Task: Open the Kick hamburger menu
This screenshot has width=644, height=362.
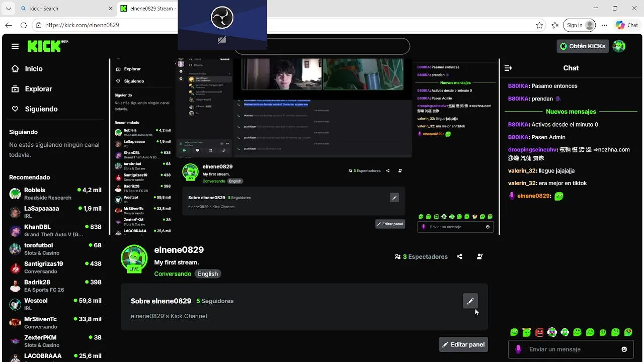Action: (15, 46)
